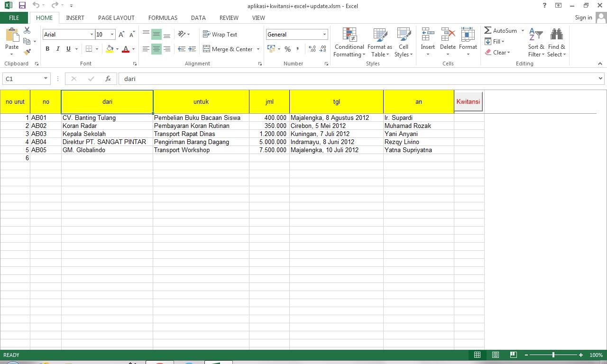Toggle bold formatting
This screenshot has width=607, height=364.
pos(47,49)
